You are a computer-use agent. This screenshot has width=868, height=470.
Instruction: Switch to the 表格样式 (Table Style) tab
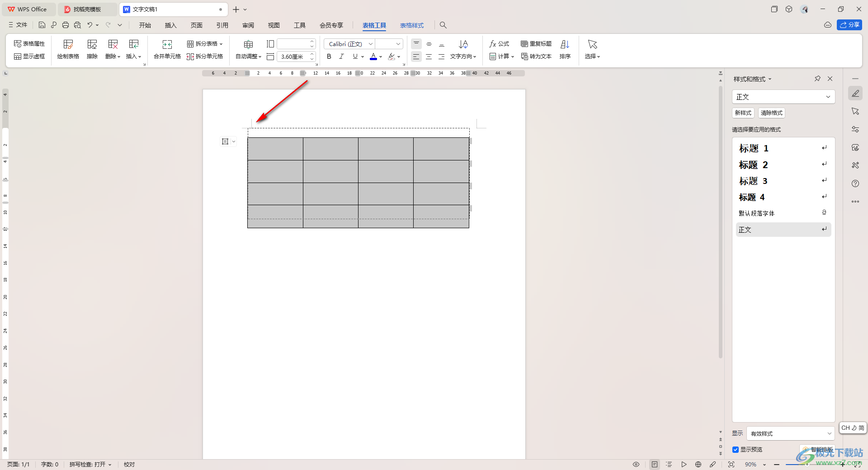point(412,25)
